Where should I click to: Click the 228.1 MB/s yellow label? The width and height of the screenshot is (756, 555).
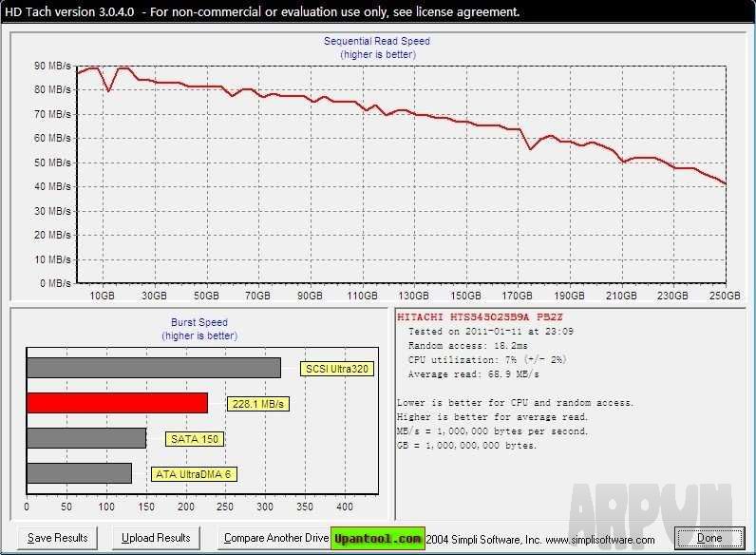click(258, 404)
